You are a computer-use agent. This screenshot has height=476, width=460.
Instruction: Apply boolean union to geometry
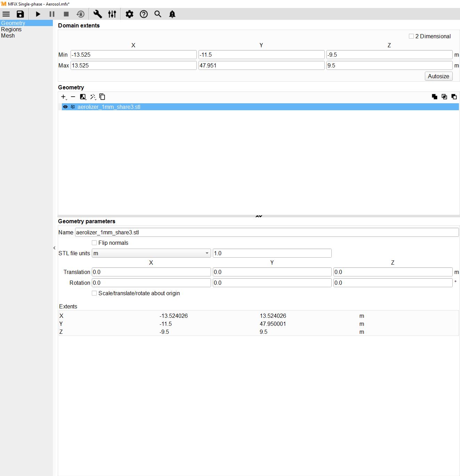pyautogui.click(x=435, y=97)
